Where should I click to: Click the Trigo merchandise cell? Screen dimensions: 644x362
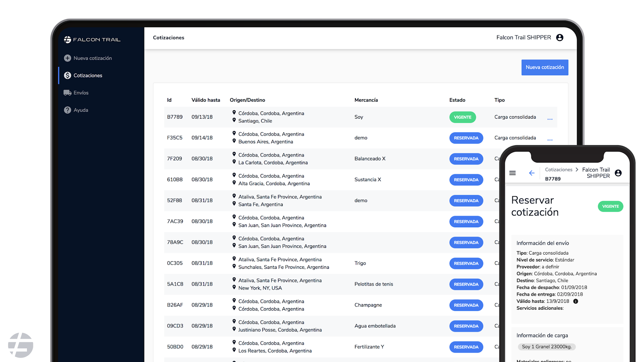(360, 263)
